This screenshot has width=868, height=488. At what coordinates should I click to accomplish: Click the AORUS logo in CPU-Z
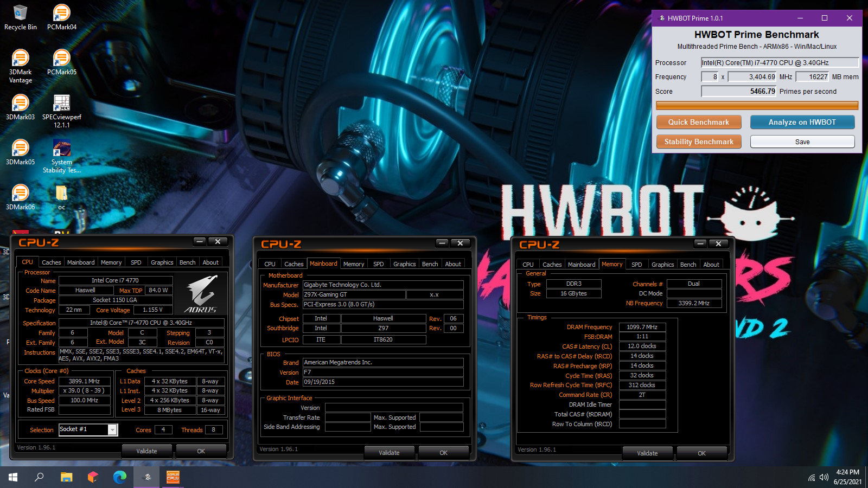pos(201,294)
